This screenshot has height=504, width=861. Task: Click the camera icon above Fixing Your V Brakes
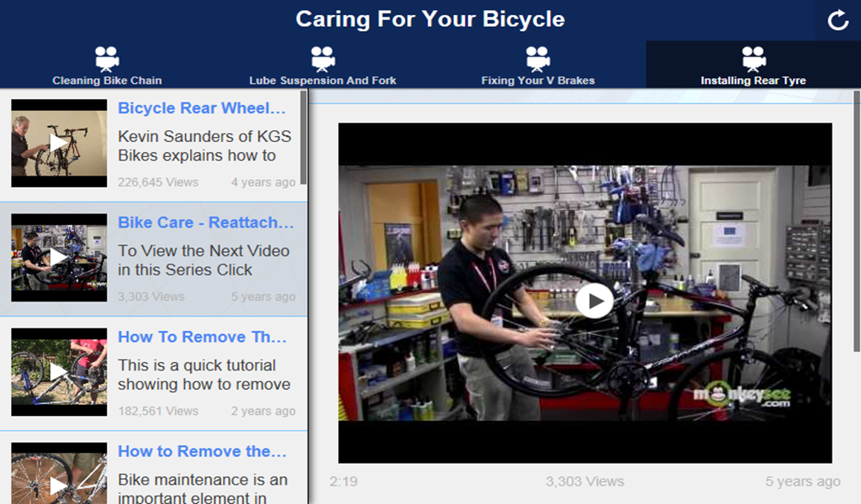click(538, 58)
